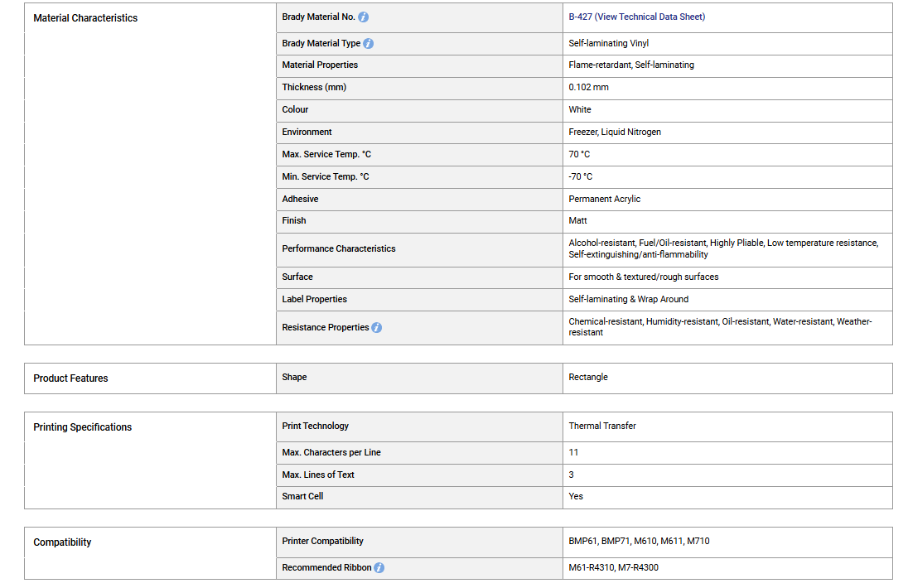Viewport: 908px width, 588px height.
Task: Click the Brady Material No. label
Action: [x=318, y=17]
